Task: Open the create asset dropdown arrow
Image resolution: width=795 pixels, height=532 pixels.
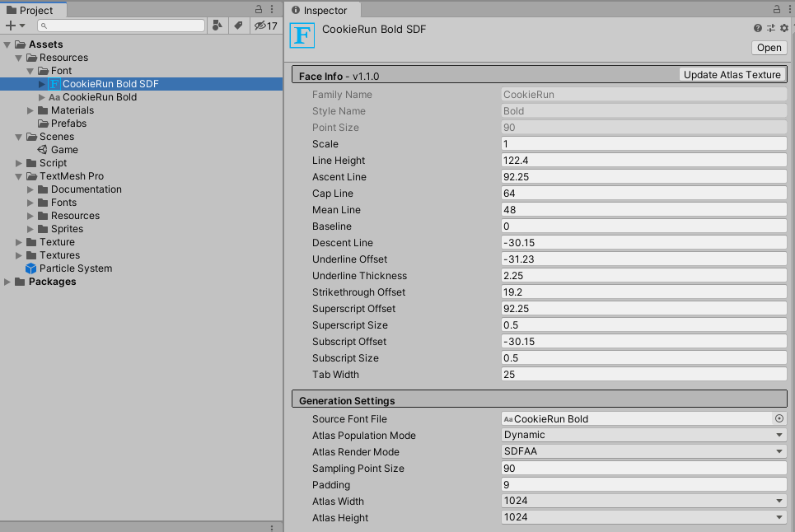Action: tap(22, 26)
